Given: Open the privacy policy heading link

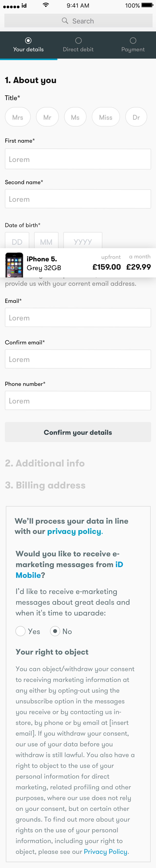Looking at the screenshot, I should click(x=74, y=531).
